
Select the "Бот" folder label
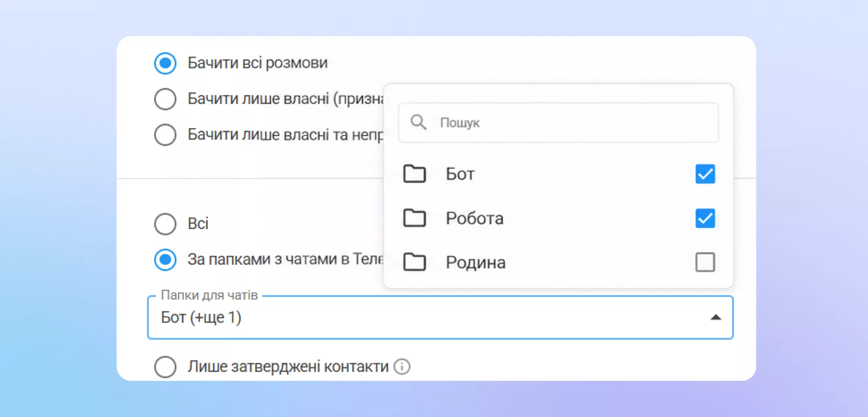pyautogui.click(x=460, y=174)
